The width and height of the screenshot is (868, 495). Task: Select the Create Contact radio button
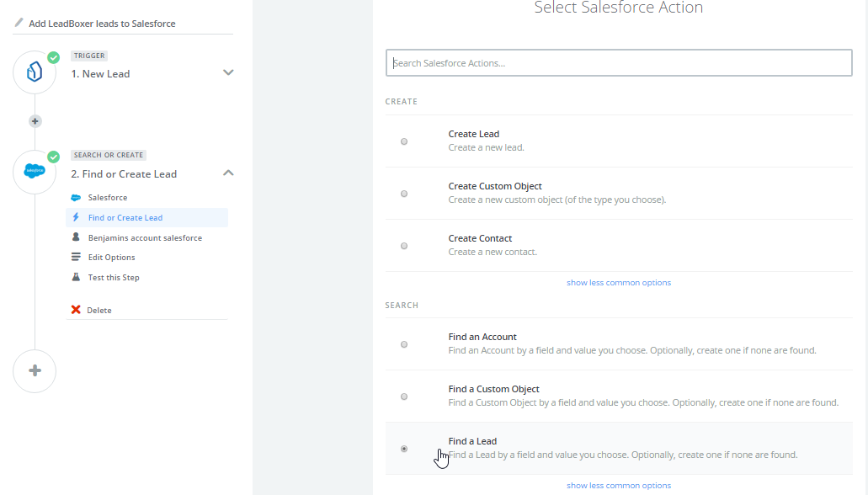[404, 246]
